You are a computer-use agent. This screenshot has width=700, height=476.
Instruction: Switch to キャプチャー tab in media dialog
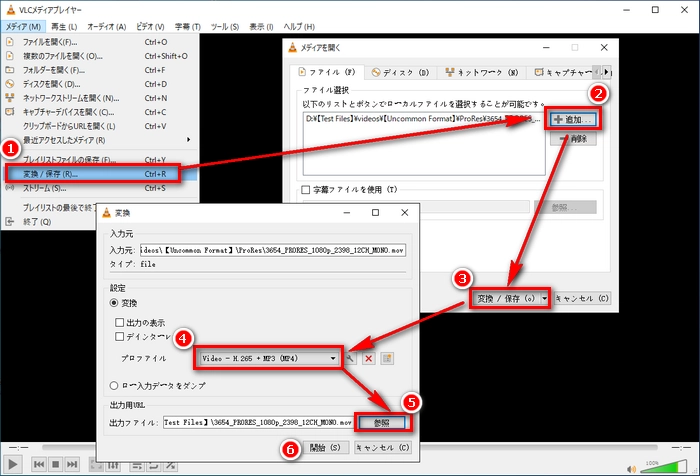[x=563, y=72]
